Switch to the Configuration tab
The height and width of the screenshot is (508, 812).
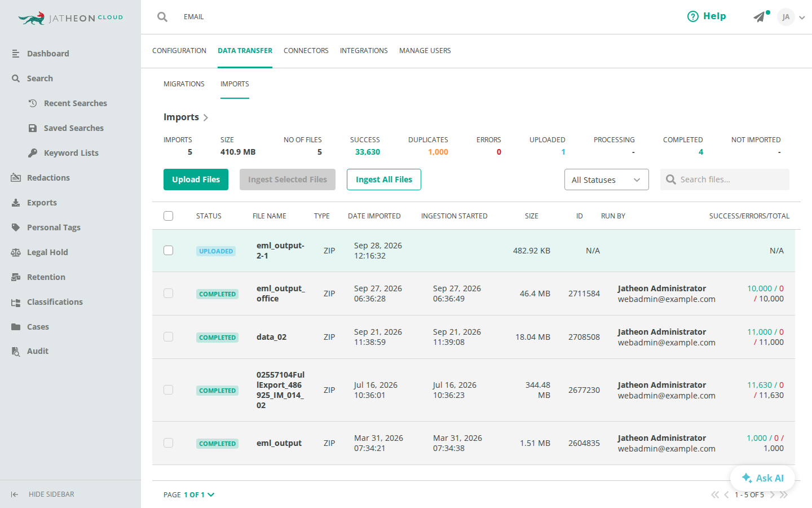(179, 51)
